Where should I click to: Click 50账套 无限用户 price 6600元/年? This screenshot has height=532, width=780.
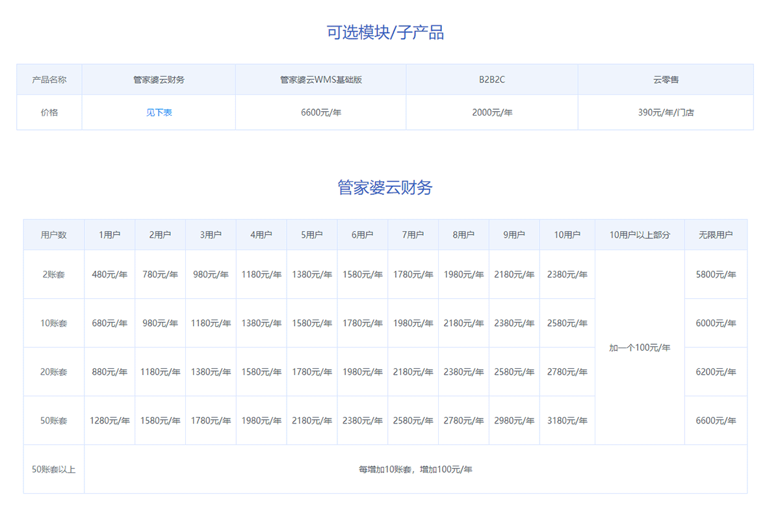coord(716,421)
